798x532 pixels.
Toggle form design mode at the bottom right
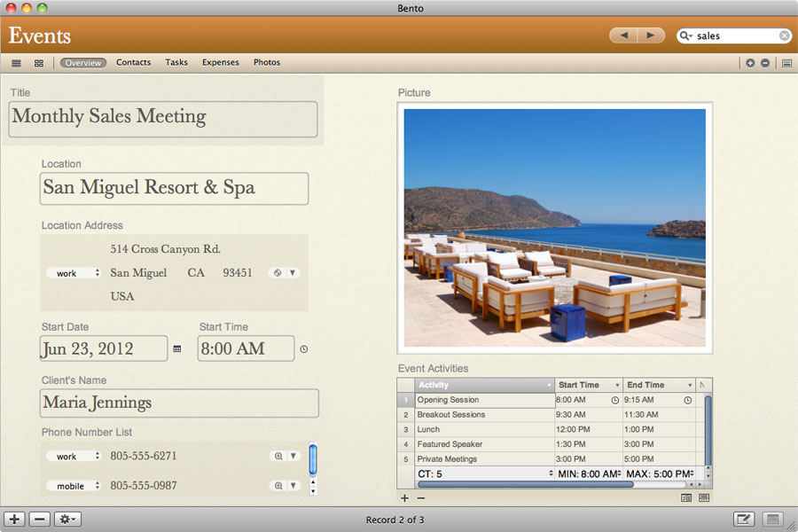tap(745, 519)
